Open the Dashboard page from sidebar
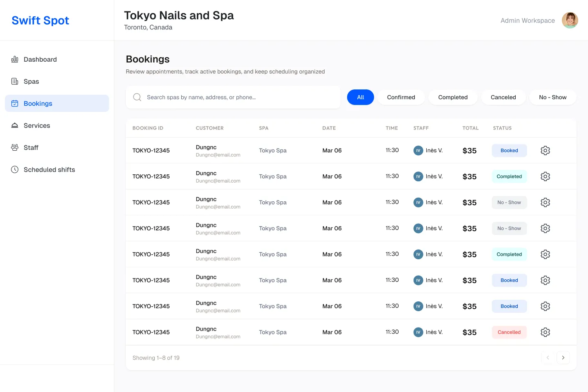588x392 pixels. click(40, 60)
